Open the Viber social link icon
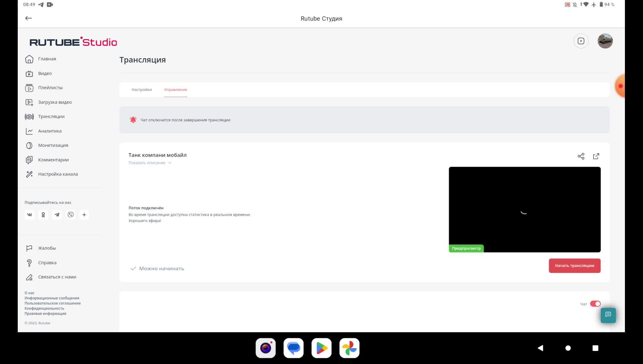Viewport: 643px width, 364px height. pos(71,215)
